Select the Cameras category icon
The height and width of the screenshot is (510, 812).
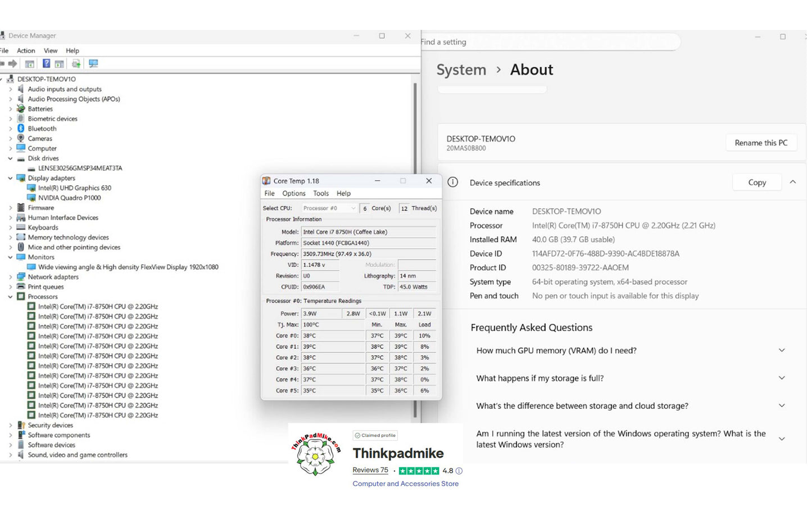click(21, 139)
